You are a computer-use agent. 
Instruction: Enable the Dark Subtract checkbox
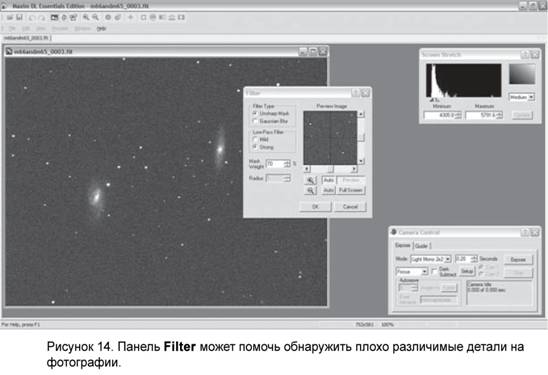coord(434,271)
